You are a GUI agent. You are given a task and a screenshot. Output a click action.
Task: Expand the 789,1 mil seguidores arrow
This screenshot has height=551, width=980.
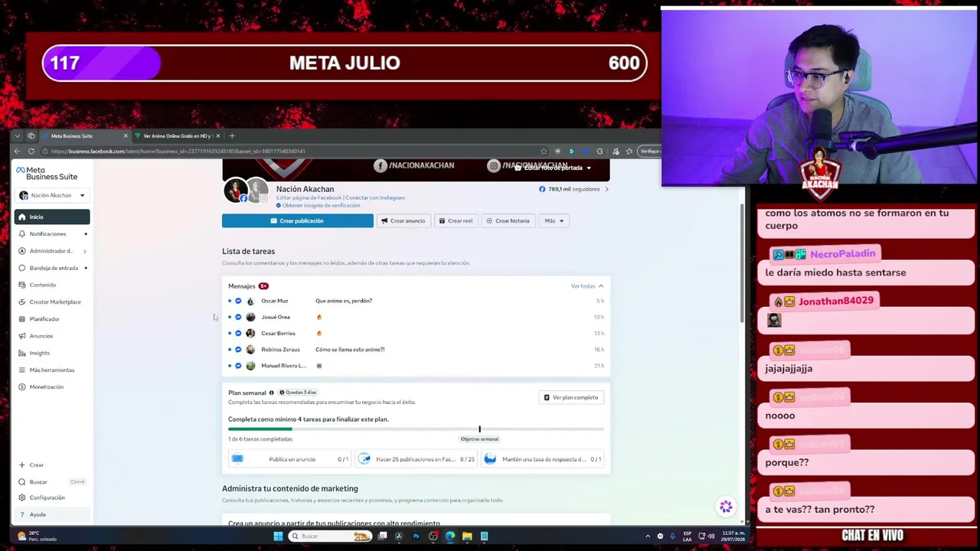pyautogui.click(x=607, y=189)
